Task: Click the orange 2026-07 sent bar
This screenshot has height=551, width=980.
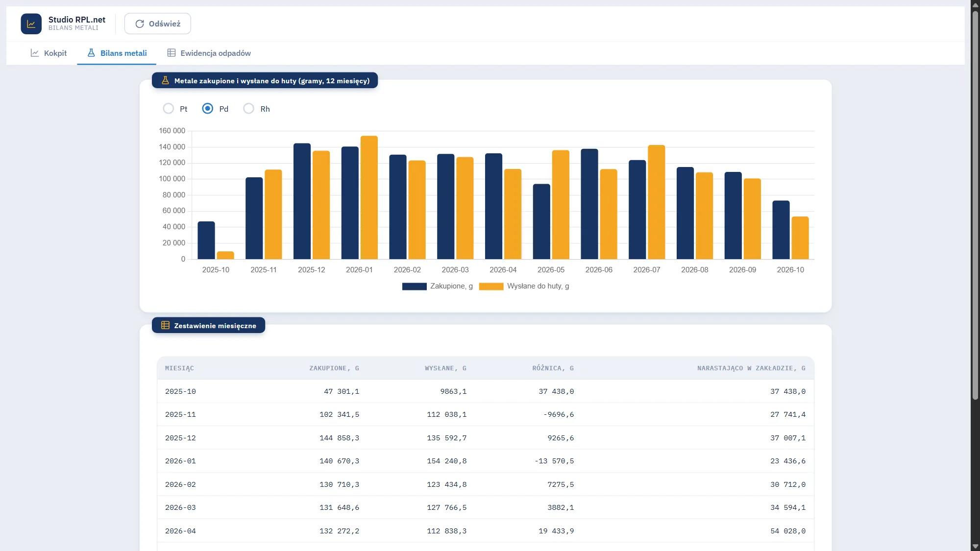Action: pyautogui.click(x=657, y=202)
